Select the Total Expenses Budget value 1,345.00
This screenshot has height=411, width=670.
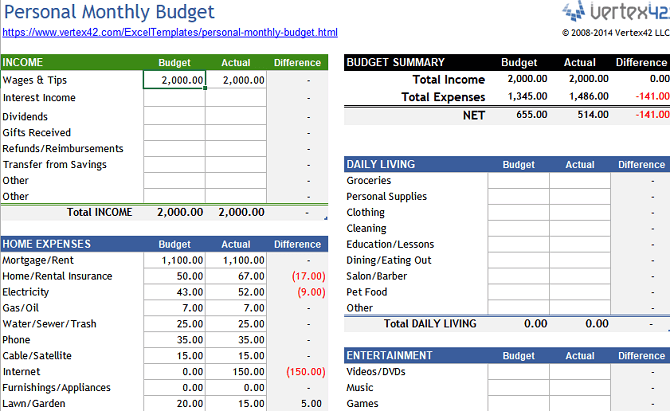(x=519, y=97)
